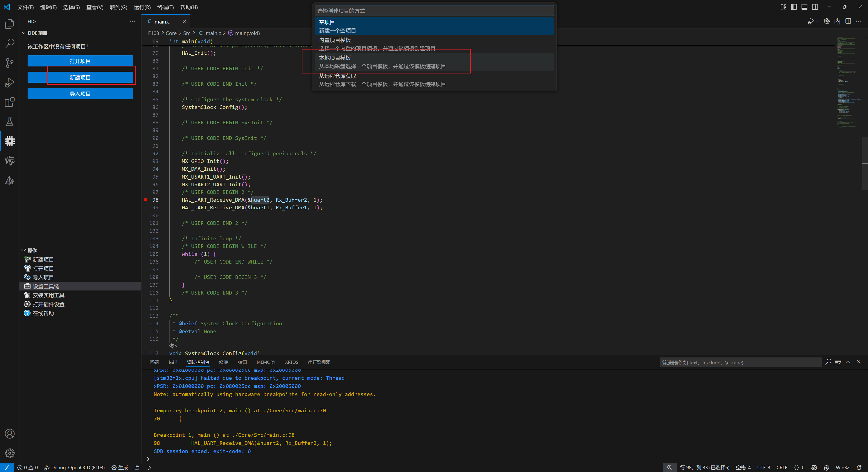Open EIDE panel more actions ellipsis
Viewport: 868px width, 472px height.
point(132,21)
